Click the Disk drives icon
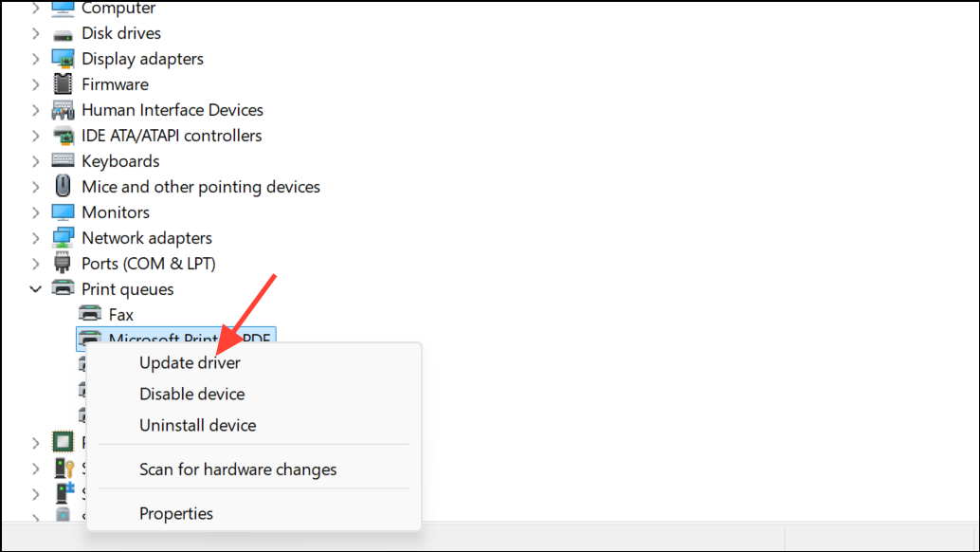Viewport: 980px width, 552px height. [x=63, y=34]
